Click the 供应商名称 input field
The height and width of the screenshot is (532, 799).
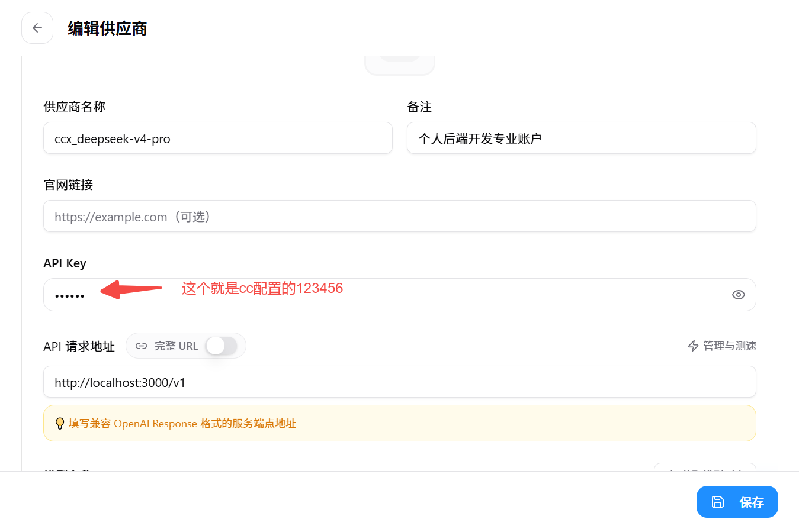pyautogui.click(x=218, y=138)
